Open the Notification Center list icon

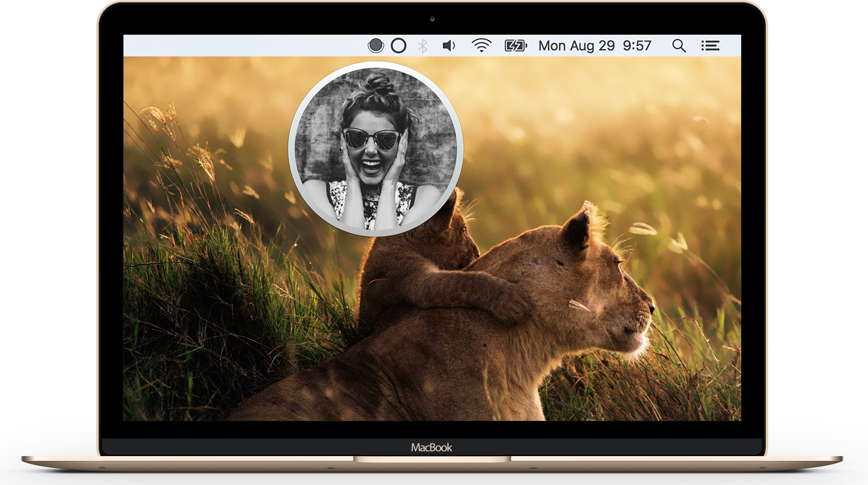(710, 46)
